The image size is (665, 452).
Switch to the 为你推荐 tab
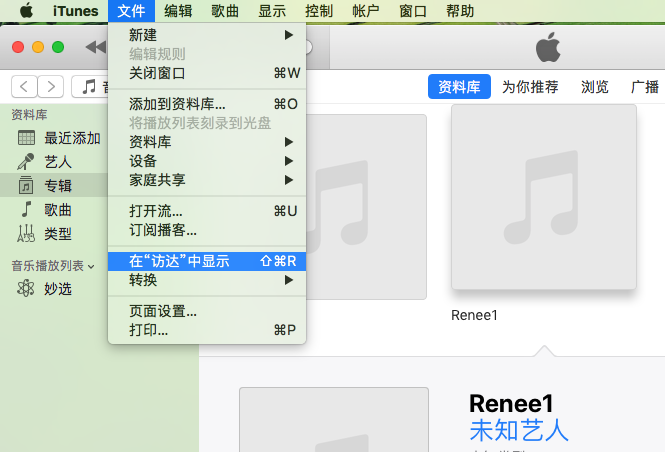pos(530,86)
